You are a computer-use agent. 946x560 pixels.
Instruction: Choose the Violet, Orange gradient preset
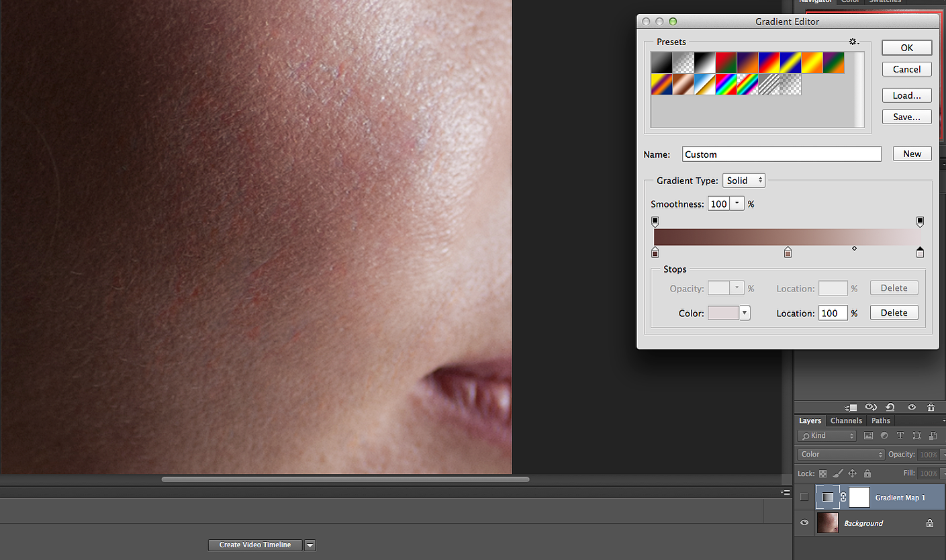748,62
